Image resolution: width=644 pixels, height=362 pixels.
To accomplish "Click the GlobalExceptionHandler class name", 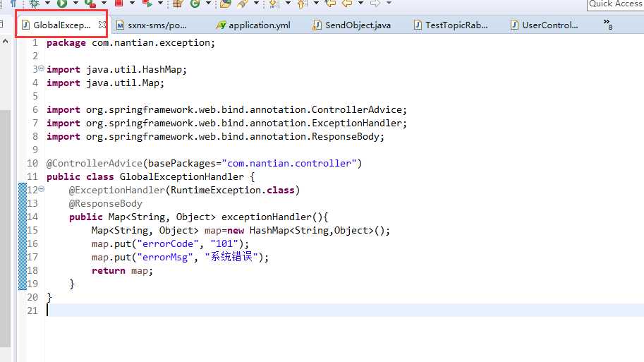I will click(x=181, y=176).
